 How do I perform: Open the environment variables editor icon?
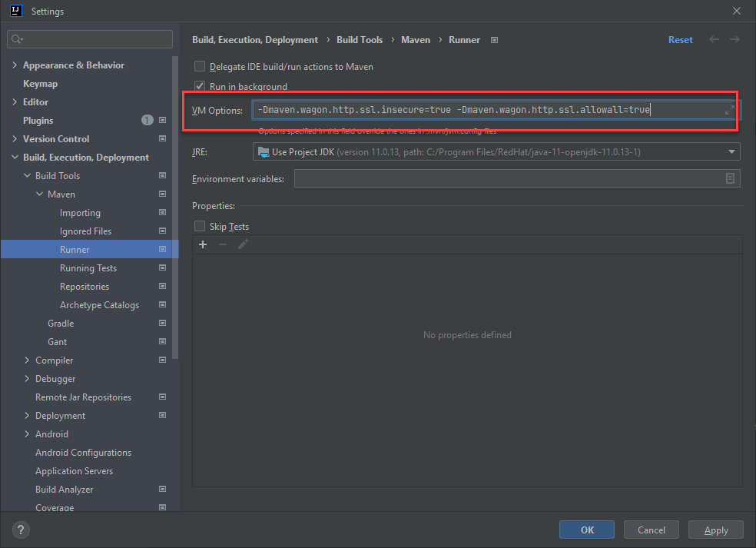tap(730, 178)
